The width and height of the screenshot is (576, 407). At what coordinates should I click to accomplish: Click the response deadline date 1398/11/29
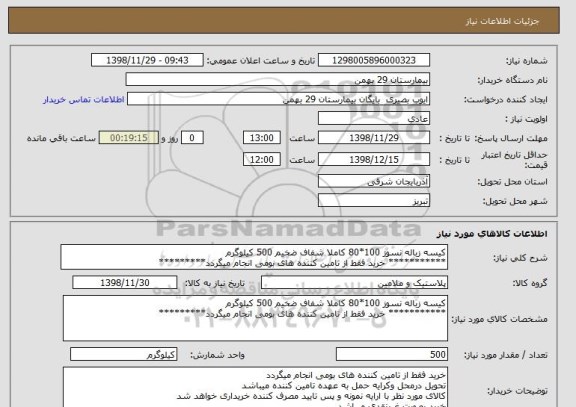pos(374,138)
